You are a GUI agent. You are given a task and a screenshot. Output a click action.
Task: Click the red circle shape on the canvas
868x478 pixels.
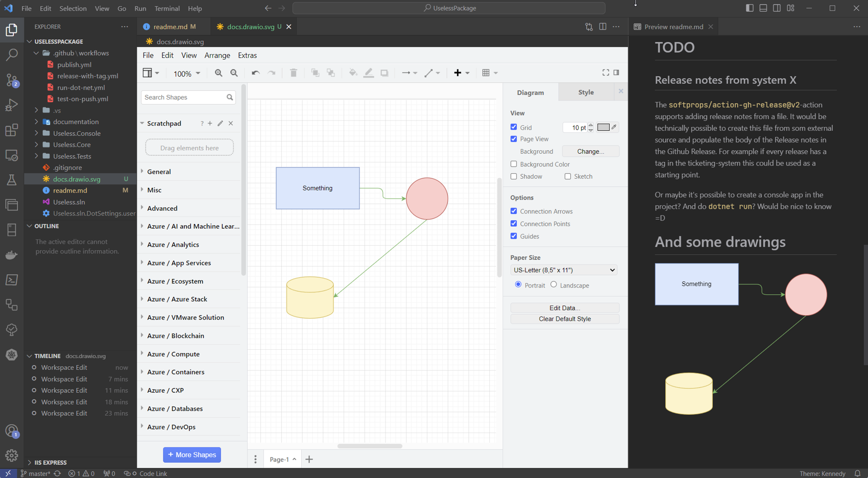pos(427,199)
